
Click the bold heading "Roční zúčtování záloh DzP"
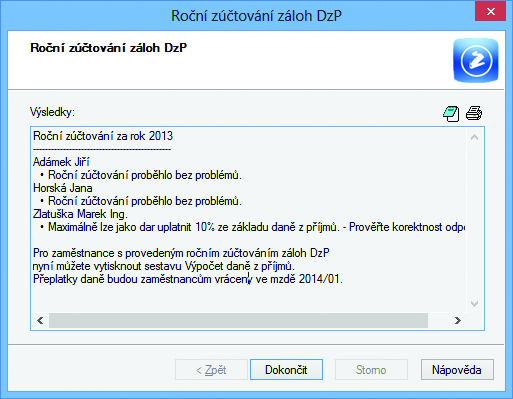click(x=109, y=48)
